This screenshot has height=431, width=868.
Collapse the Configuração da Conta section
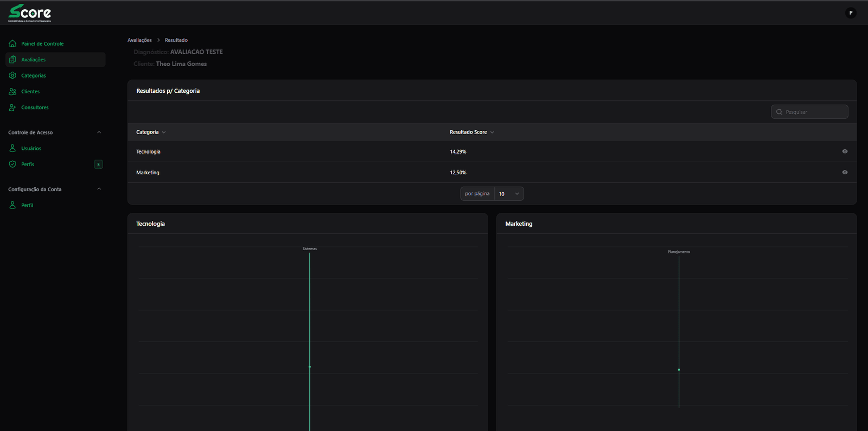pos(99,189)
